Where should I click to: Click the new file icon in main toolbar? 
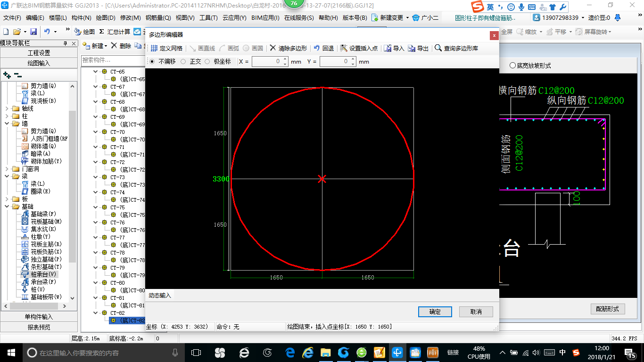click(x=6, y=32)
